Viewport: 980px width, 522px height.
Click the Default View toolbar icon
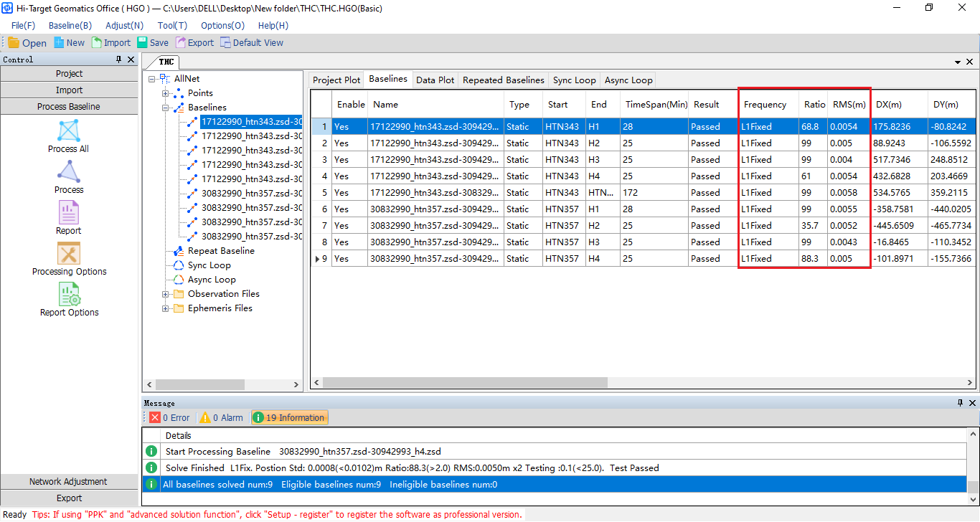click(x=226, y=43)
